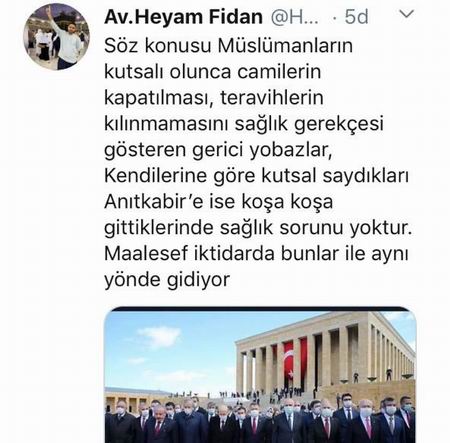
Task: Click the text line kapatılması, teravihlerin
Action: pyautogui.click(x=214, y=97)
